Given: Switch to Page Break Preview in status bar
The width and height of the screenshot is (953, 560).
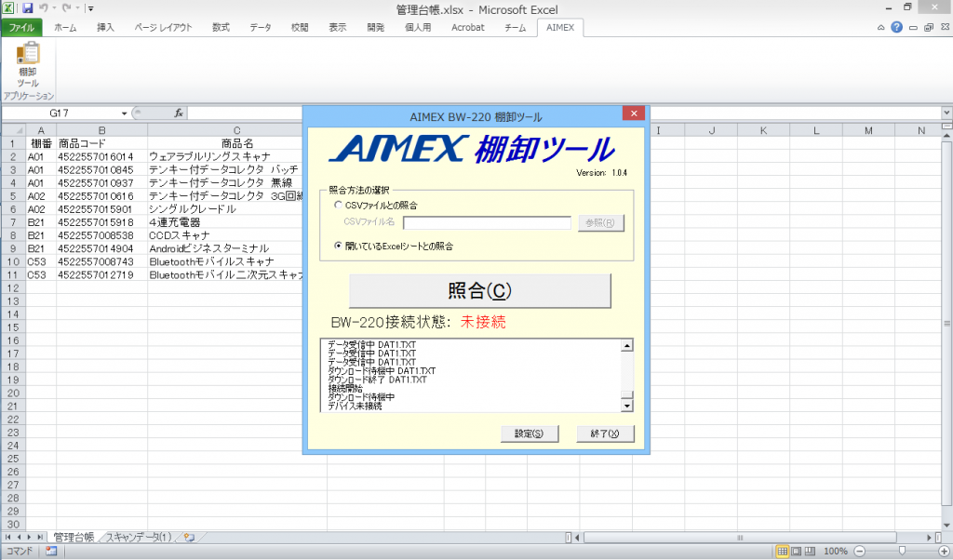Looking at the screenshot, I should 810,551.
